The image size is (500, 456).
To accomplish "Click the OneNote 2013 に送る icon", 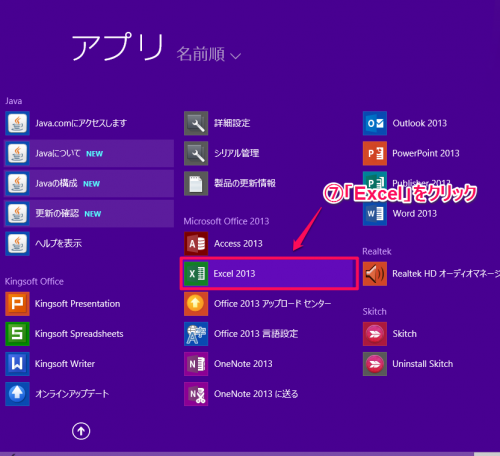I will coord(196,394).
